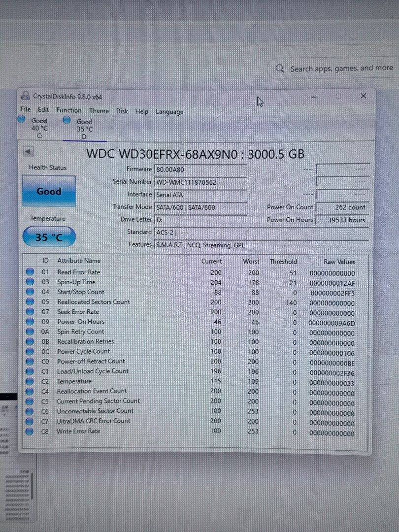The width and height of the screenshot is (399, 532).
Task: Open the Language menu
Action: point(169,112)
